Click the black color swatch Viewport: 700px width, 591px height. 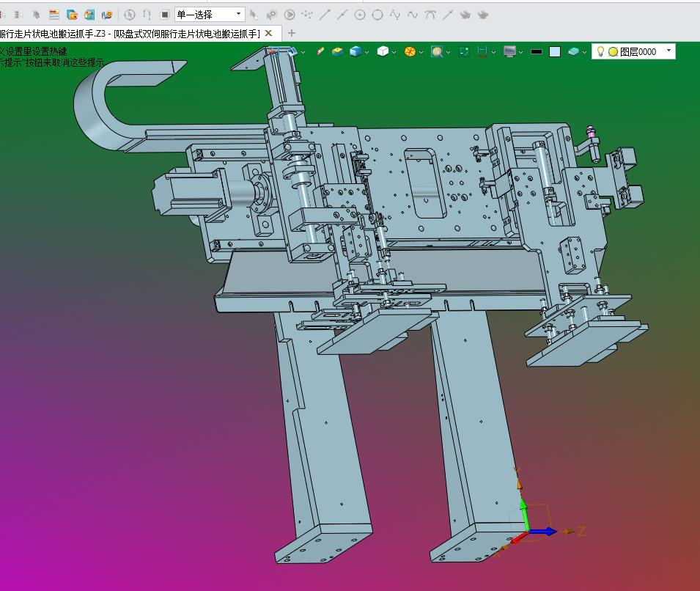point(537,52)
